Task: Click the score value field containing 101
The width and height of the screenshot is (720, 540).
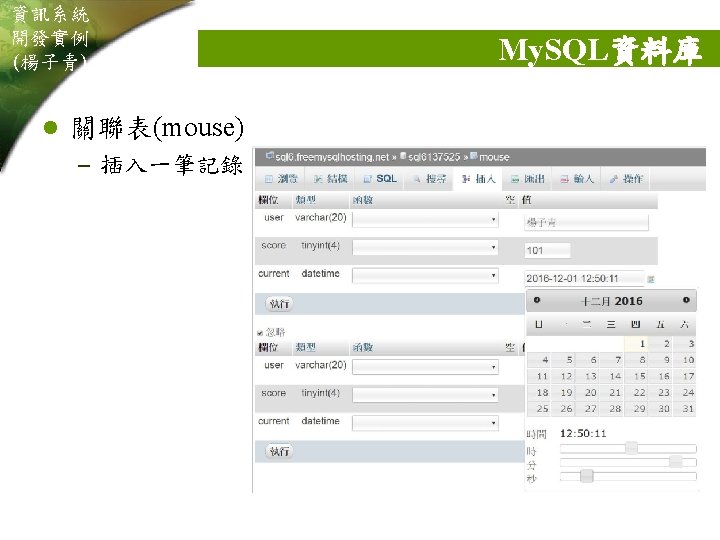Action: (547, 251)
